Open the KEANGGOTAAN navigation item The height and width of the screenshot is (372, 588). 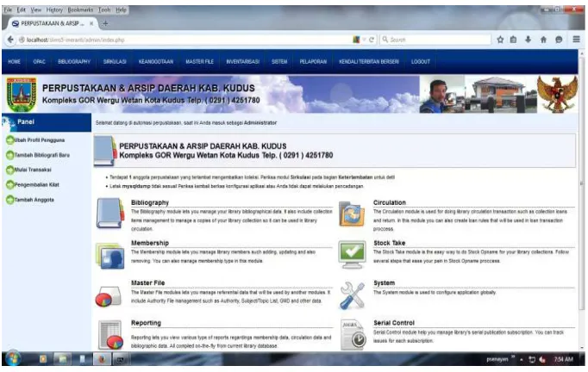click(156, 61)
